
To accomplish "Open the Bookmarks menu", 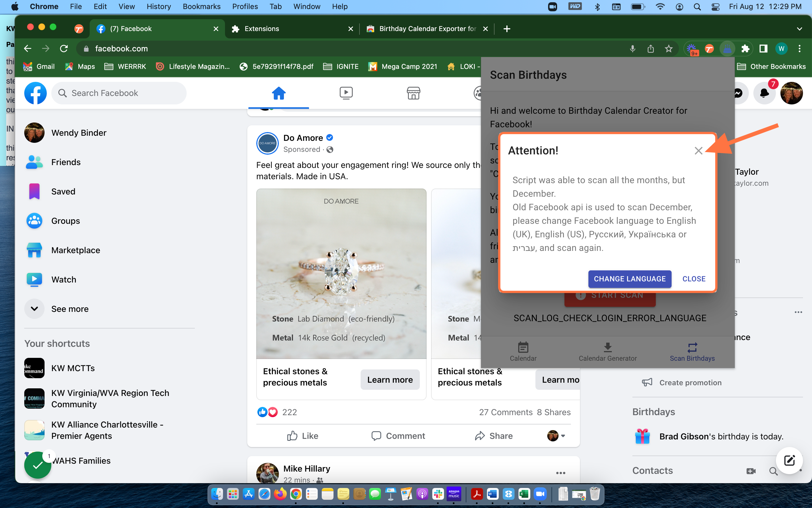I will pyautogui.click(x=201, y=6).
